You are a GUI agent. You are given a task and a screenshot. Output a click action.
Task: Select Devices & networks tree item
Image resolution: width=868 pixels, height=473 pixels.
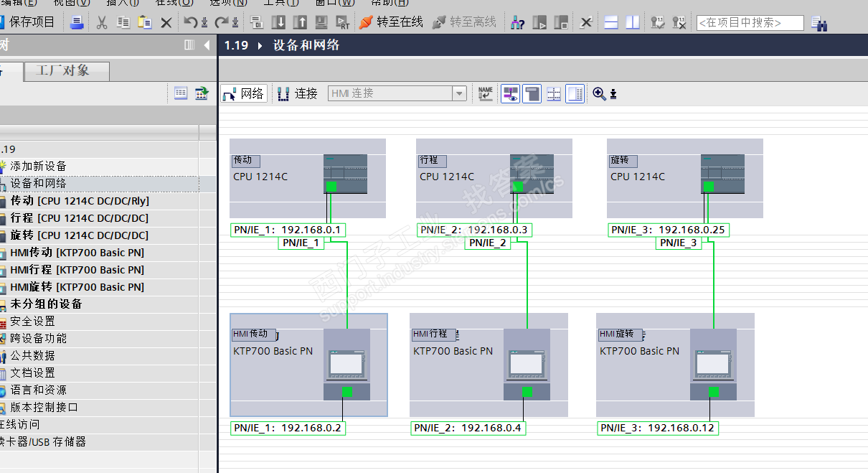pyautogui.click(x=38, y=183)
